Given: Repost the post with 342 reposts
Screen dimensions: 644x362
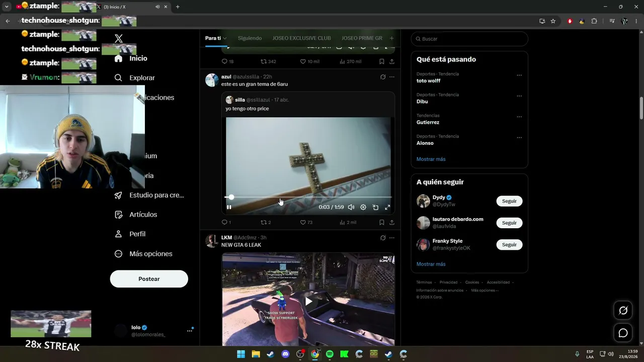Looking at the screenshot, I should pyautogui.click(x=268, y=61).
